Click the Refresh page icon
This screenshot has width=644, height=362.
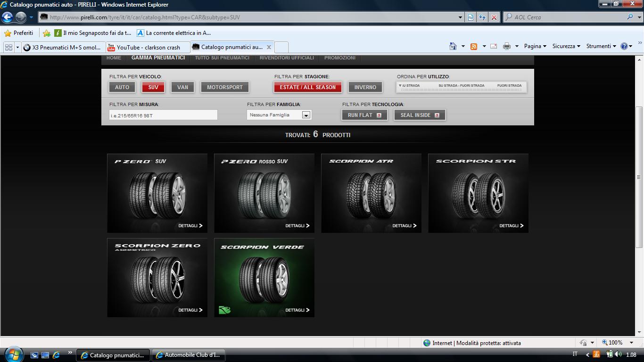point(482,17)
